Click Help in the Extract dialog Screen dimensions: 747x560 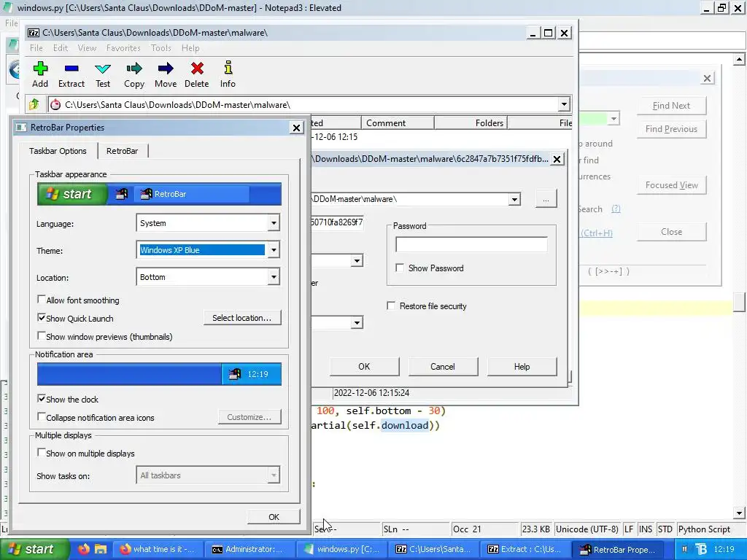coord(522,366)
